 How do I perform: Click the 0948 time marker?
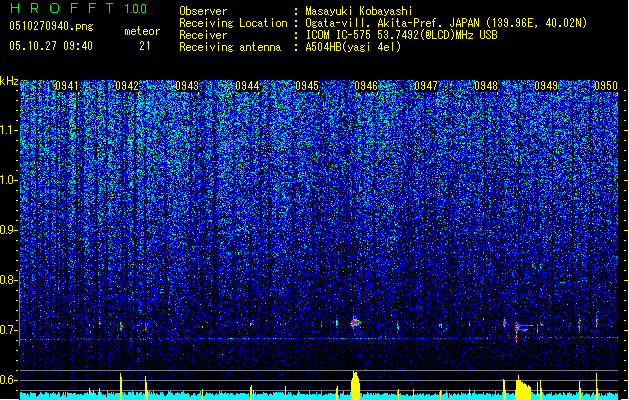coord(486,86)
